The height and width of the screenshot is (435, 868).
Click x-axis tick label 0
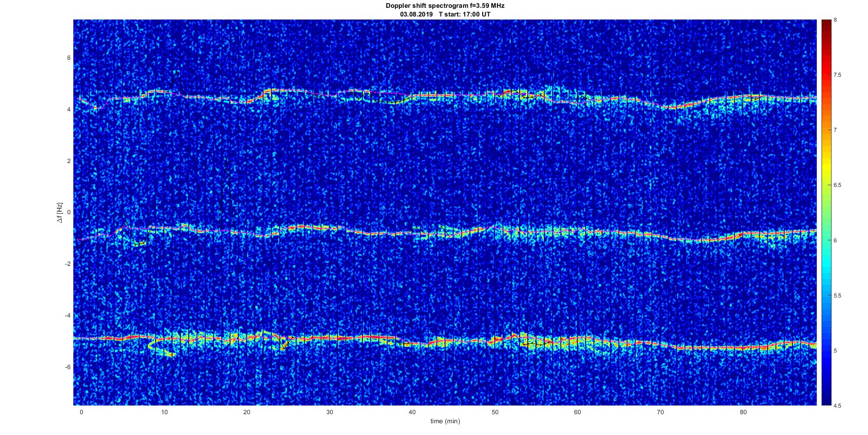pos(81,412)
